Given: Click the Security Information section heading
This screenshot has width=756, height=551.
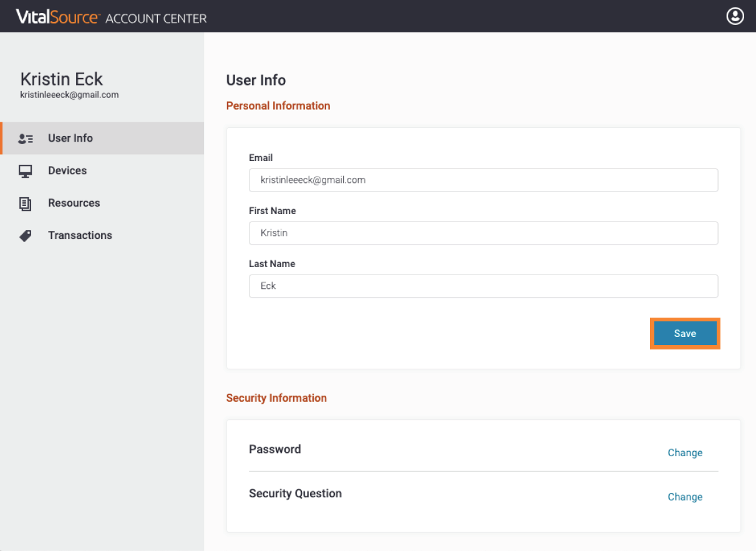Looking at the screenshot, I should (x=276, y=398).
